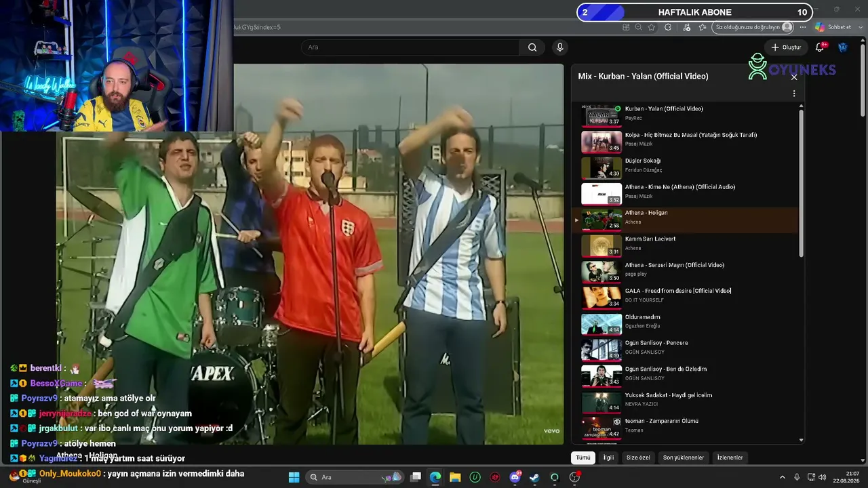Show hidden system tray icons
Image resolution: width=868 pixels, height=488 pixels.
pyautogui.click(x=782, y=477)
